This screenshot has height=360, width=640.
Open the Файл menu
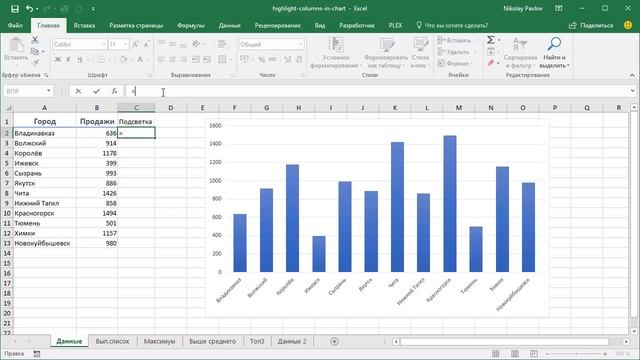(15, 25)
